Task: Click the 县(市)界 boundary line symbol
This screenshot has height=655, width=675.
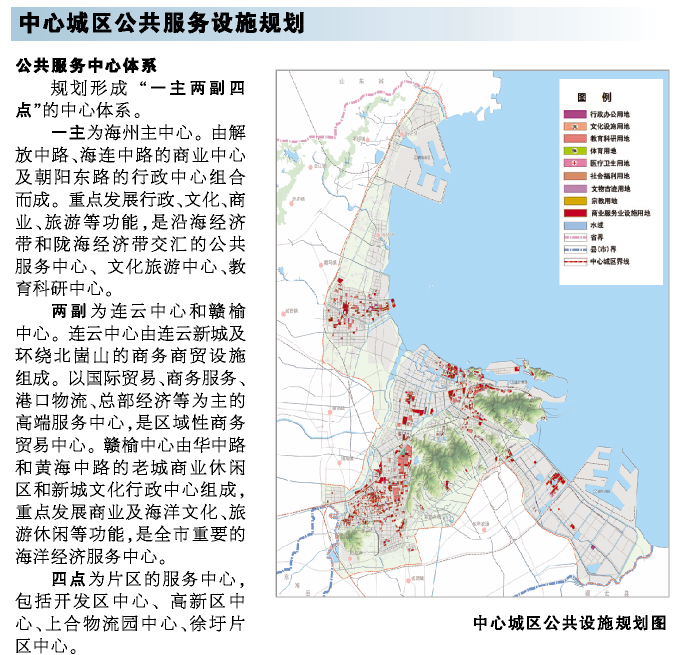Action: [x=576, y=249]
